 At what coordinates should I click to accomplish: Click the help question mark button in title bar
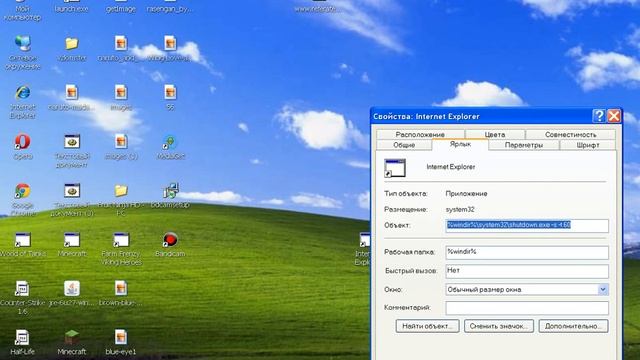click(x=598, y=116)
